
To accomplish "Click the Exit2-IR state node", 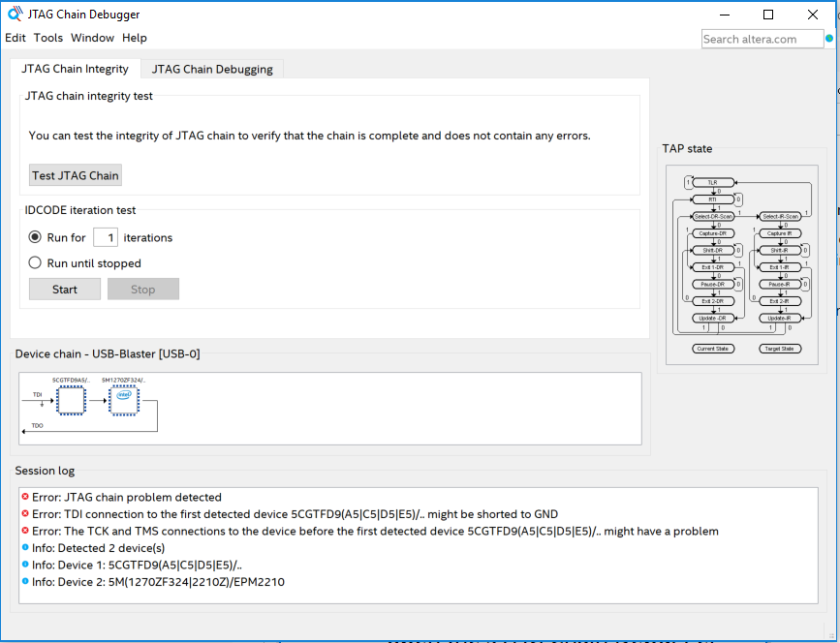I will pyautogui.click(x=780, y=301).
